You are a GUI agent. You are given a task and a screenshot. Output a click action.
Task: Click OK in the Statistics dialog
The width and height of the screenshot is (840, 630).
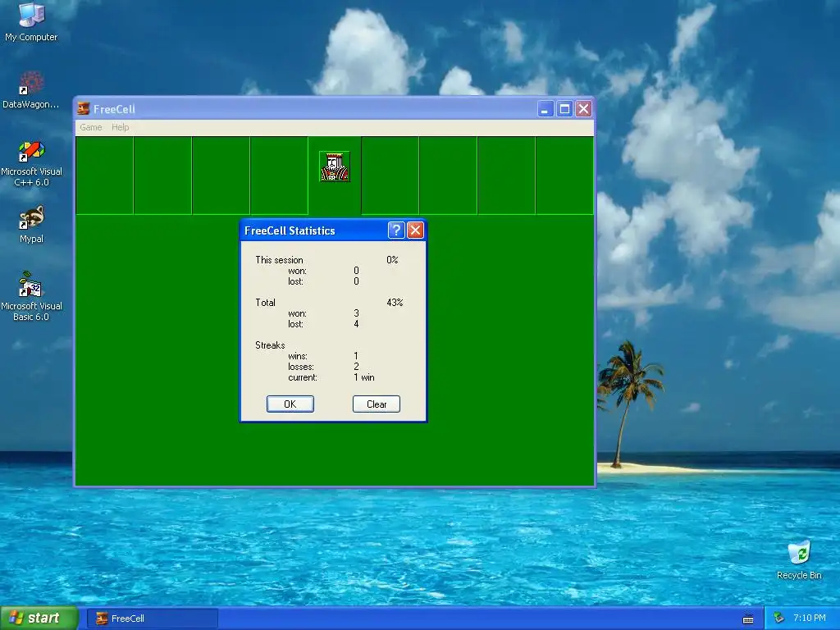click(x=290, y=404)
